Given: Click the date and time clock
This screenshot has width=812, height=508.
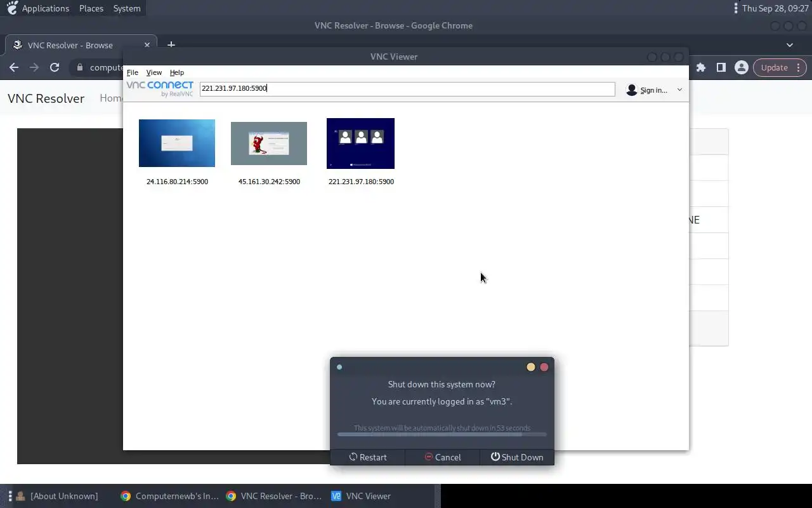Looking at the screenshot, I should (x=774, y=8).
